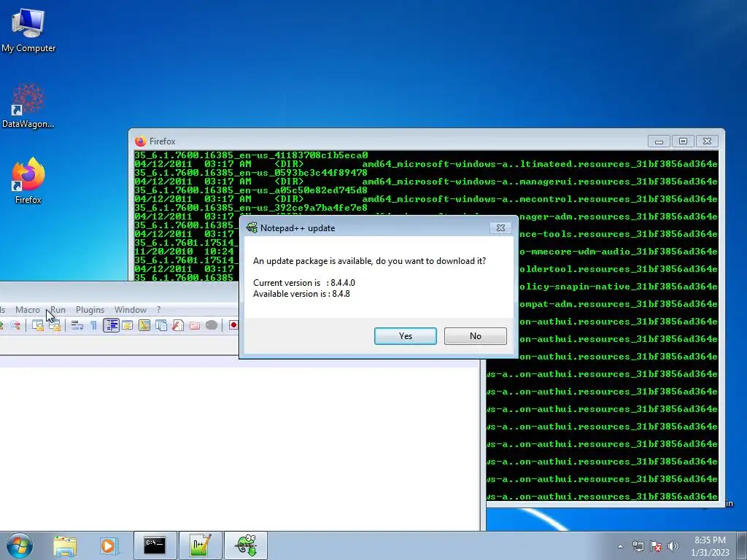
Task: Open the My Computer desktop icon
Action: tap(28, 29)
